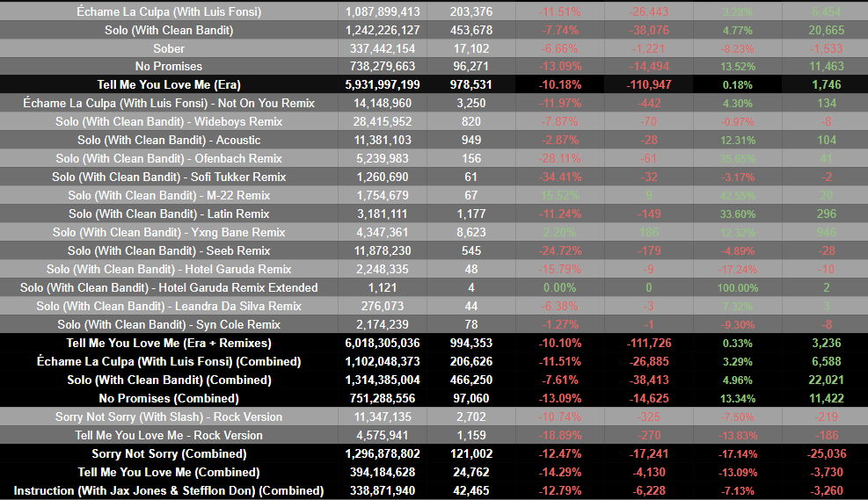
Task: Select the 978,531 daily streams cell
Action: (x=471, y=84)
